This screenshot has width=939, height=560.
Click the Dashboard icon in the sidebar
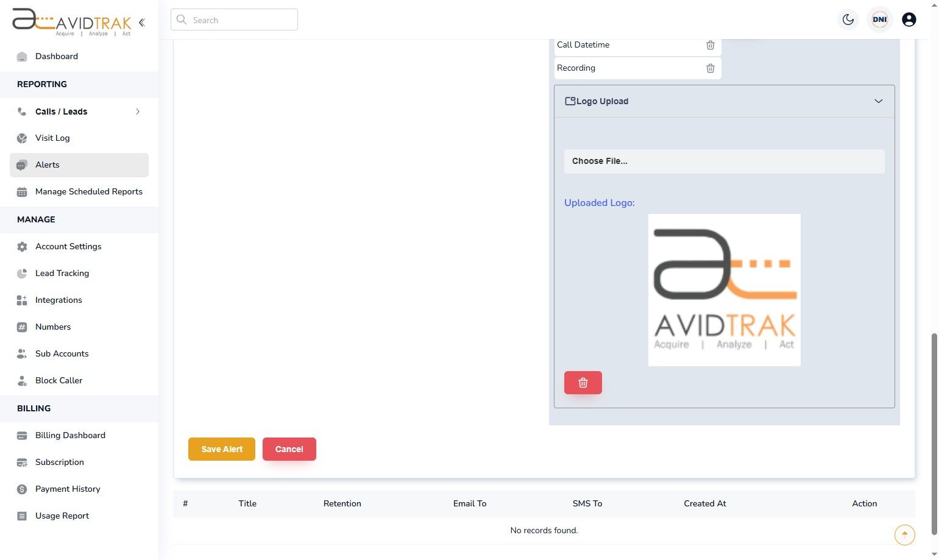22,57
